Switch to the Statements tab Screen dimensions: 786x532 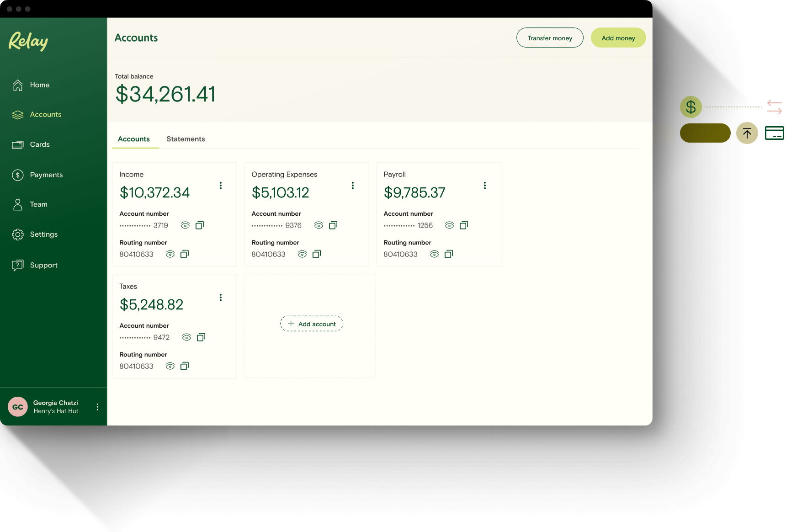[x=186, y=138]
